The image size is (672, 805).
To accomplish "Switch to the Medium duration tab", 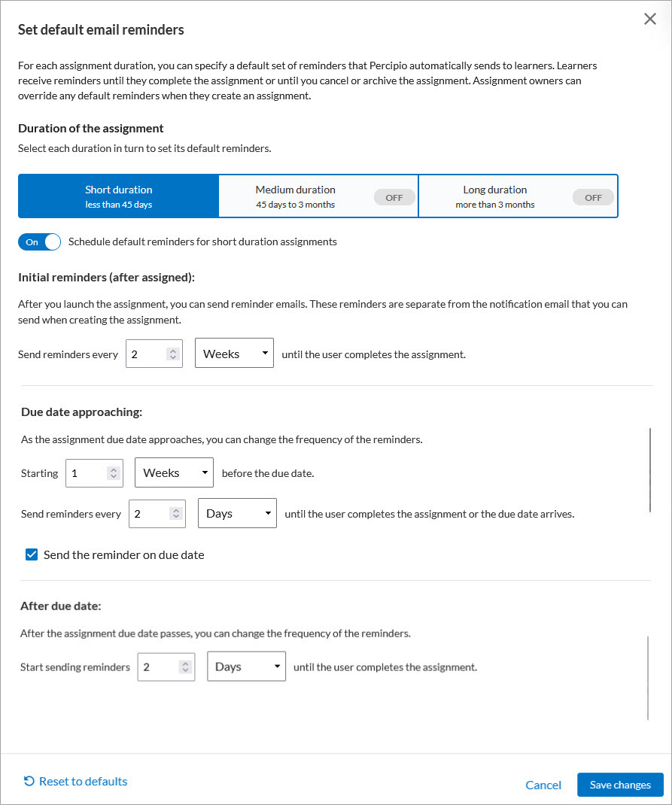I will point(296,196).
